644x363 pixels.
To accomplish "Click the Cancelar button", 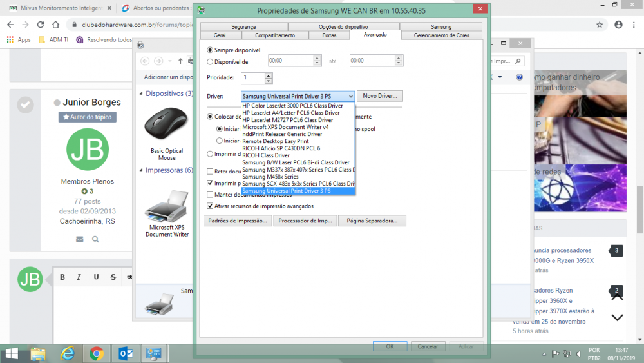I will [428, 346].
